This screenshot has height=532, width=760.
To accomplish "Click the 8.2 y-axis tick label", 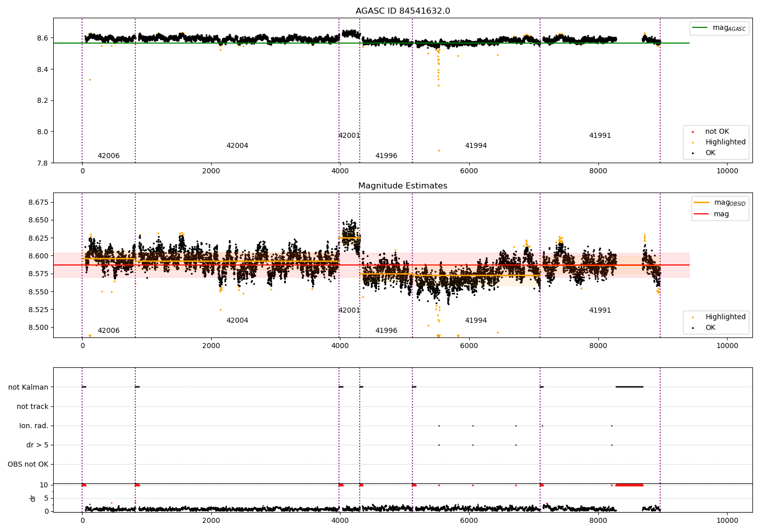I will coord(43,101).
